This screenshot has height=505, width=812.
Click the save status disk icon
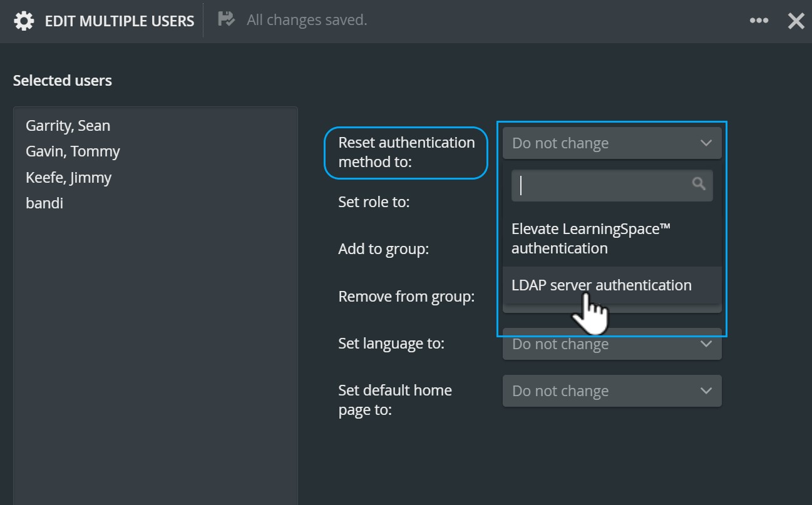[226, 19]
